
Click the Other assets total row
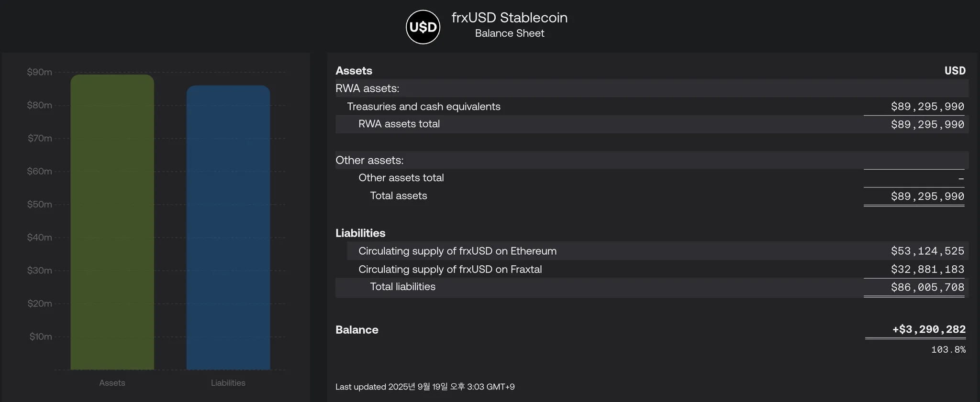coord(401,178)
